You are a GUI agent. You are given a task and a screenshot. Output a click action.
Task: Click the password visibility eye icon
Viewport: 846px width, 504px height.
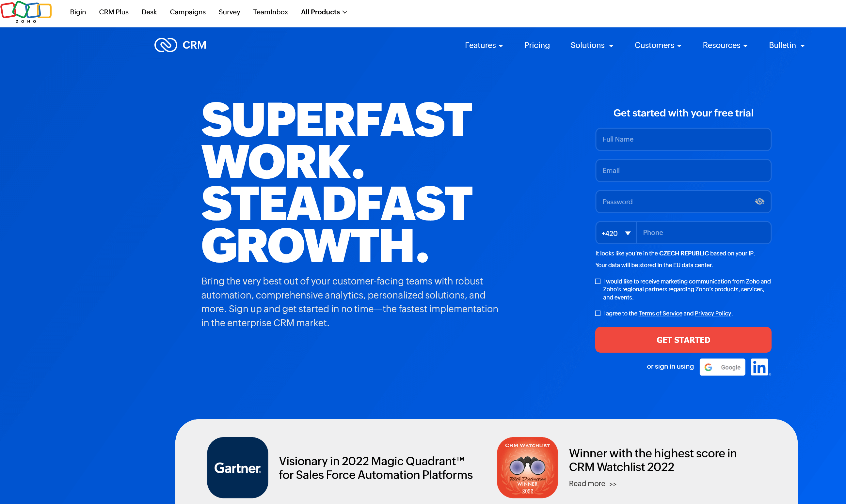(x=759, y=202)
